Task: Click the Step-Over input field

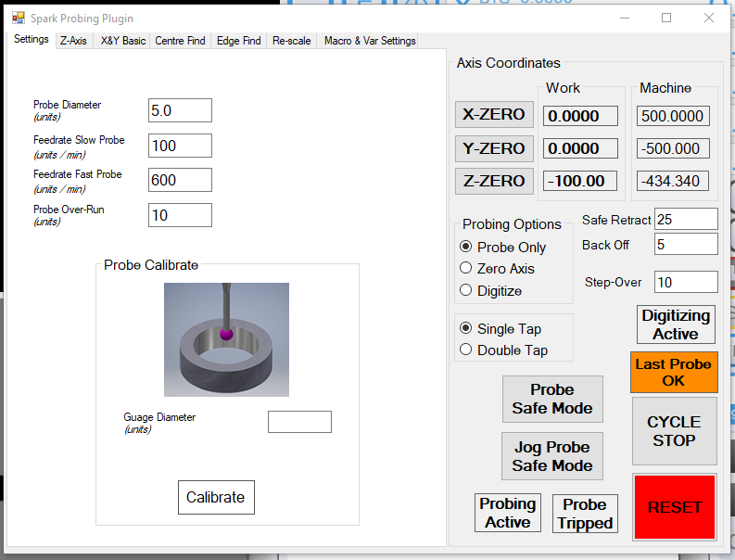Action: click(x=686, y=283)
